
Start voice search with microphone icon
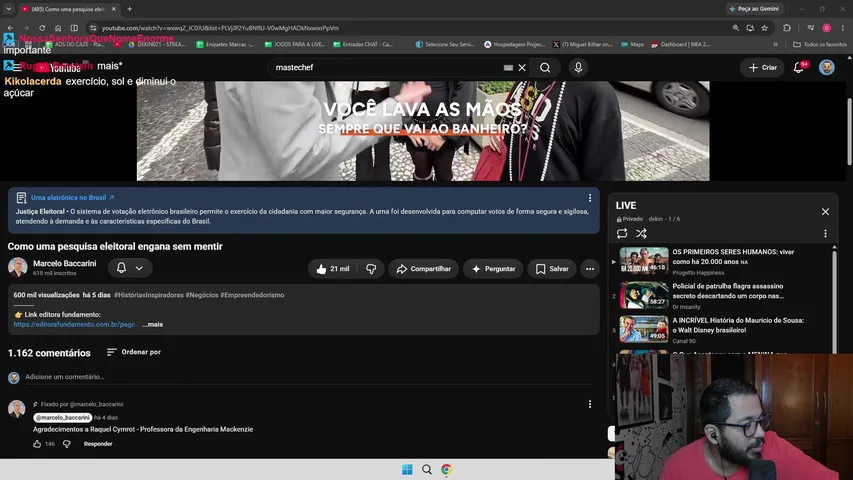(578, 67)
